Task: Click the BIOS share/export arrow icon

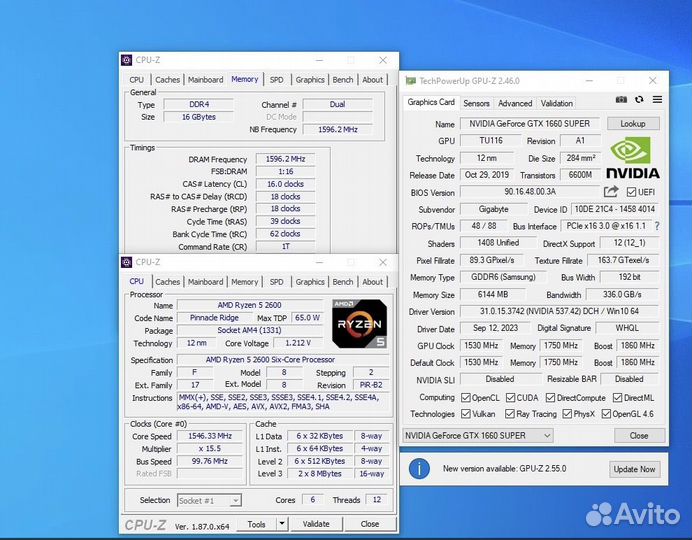Action: (x=611, y=191)
